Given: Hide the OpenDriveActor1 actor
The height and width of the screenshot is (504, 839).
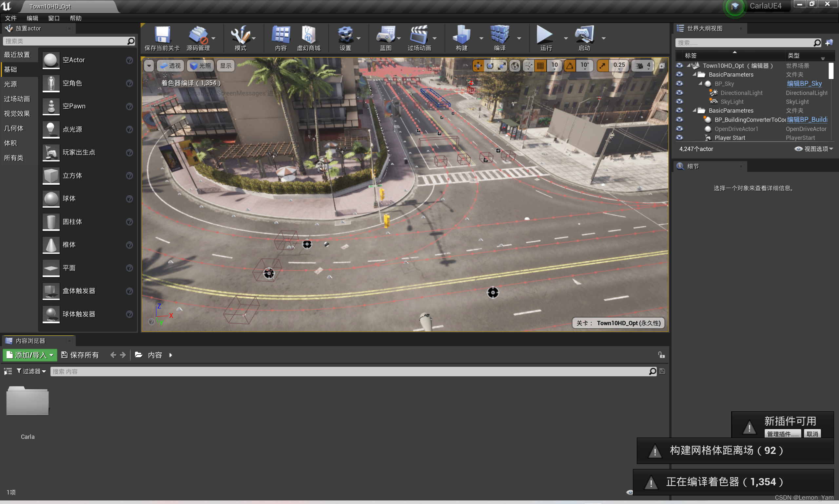Looking at the screenshot, I should (679, 129).
